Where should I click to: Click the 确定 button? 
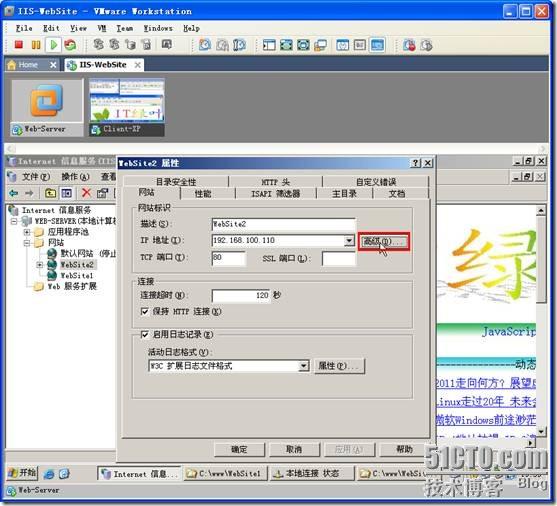[239, 450]
